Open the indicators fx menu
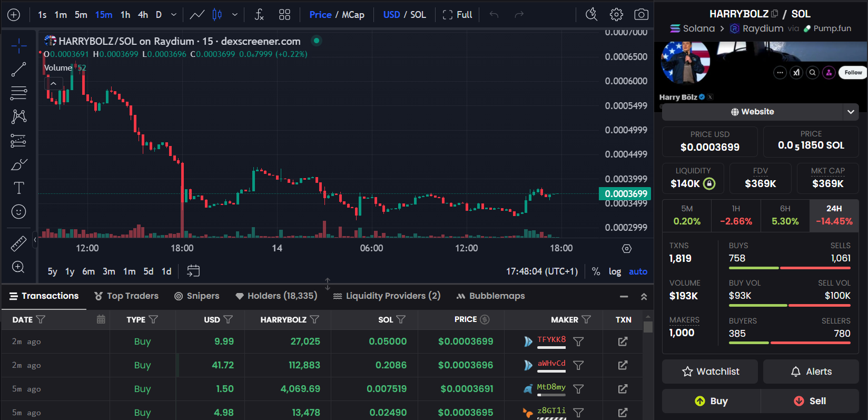868x420 pixels. [x=259, y=15]
